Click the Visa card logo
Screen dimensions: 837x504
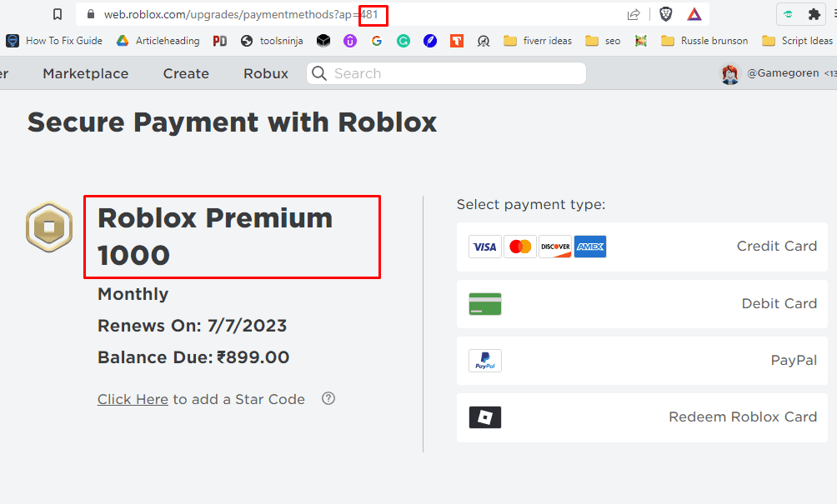tap(484, 247)
